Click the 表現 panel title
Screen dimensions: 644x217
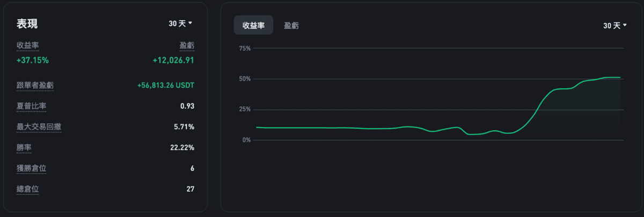click(x=27, y=24)
